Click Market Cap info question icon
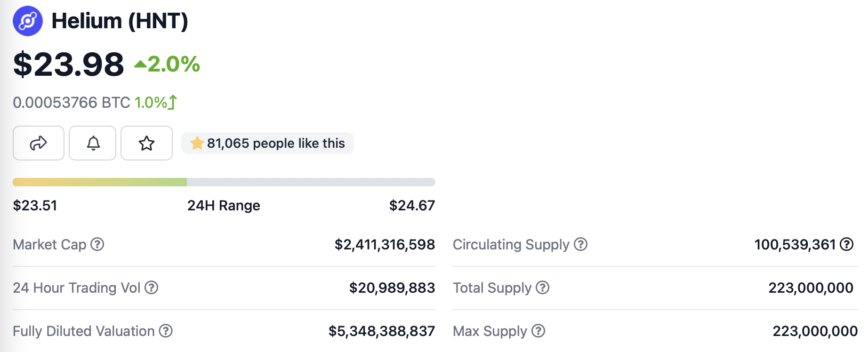The width and height of the screenshot is (868, 352). coord(97,244)
